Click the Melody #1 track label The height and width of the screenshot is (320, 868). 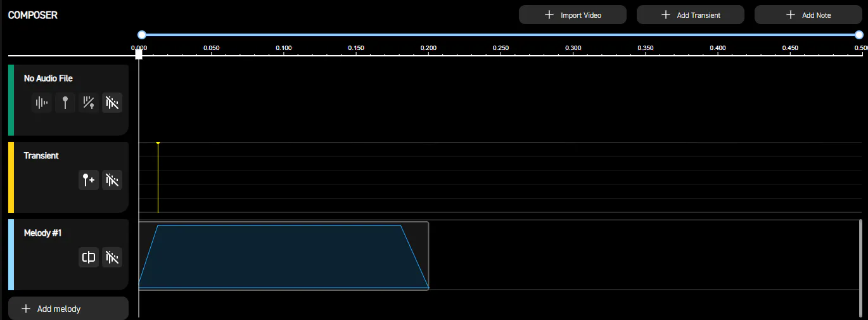click(42, 233)
